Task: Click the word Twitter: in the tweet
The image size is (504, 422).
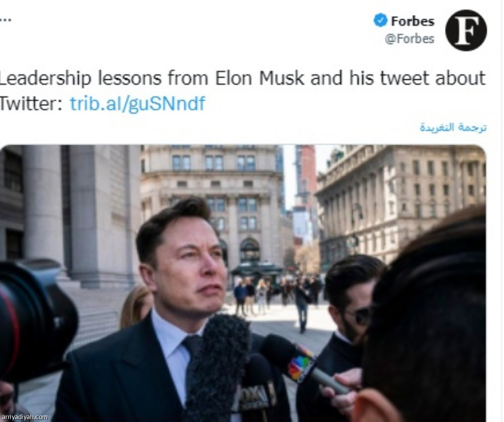Action: tap(31, 103)
